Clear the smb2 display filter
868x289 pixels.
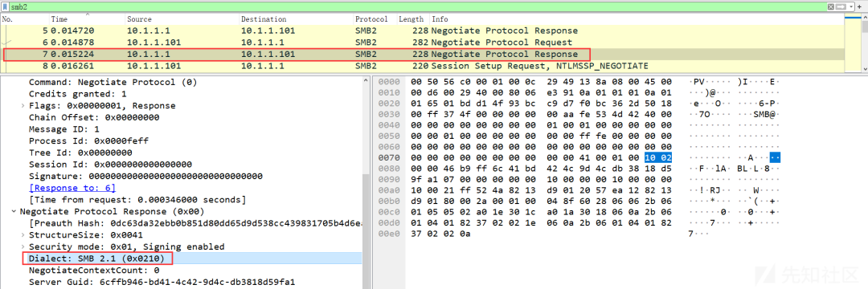pos(830,7)
